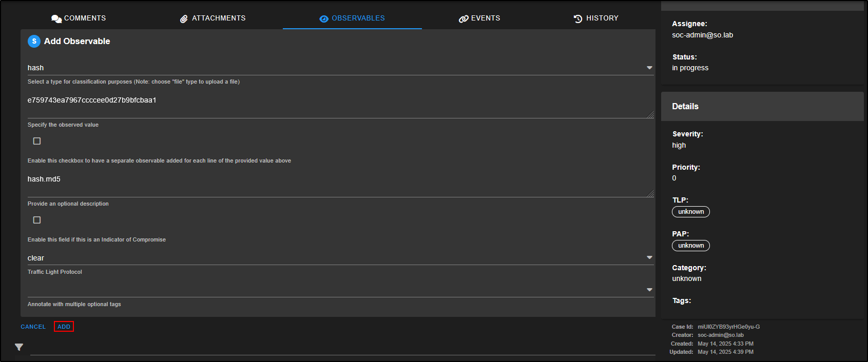This screenshot has height=362, width=868.
Task: Click the Attachments paperclip icon
Action: (184, 18)
